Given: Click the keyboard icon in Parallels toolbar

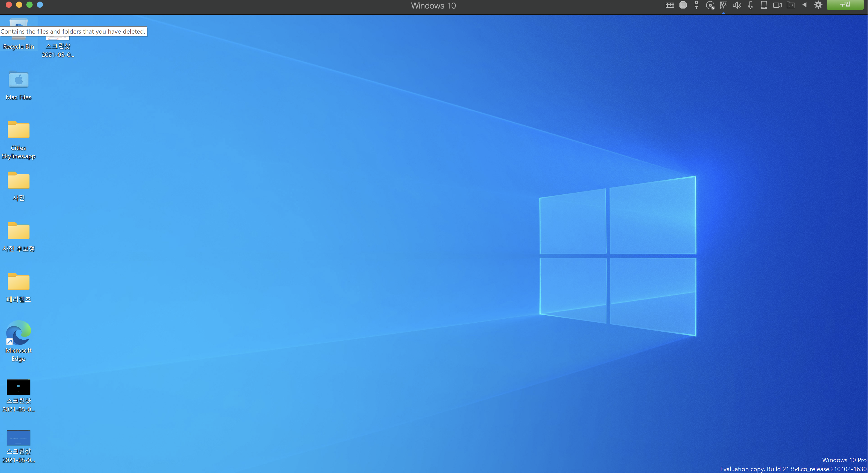Looking at the screenshot, I should coord(670,5).
